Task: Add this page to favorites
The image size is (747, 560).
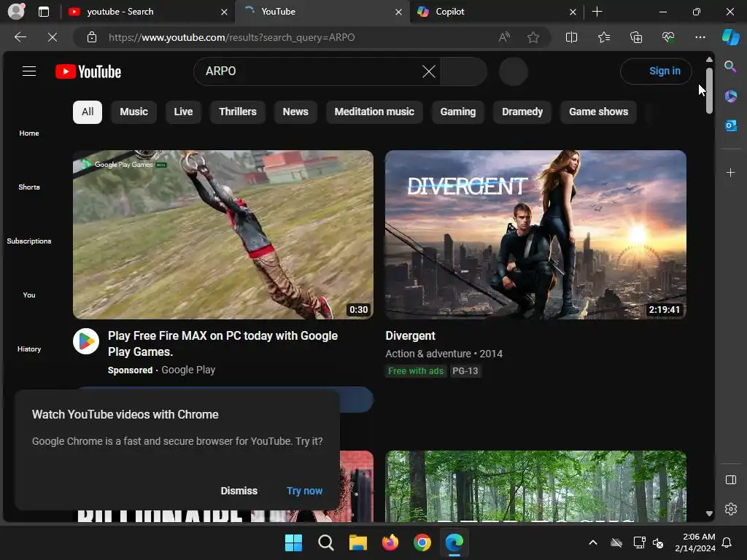Action: 533,37
